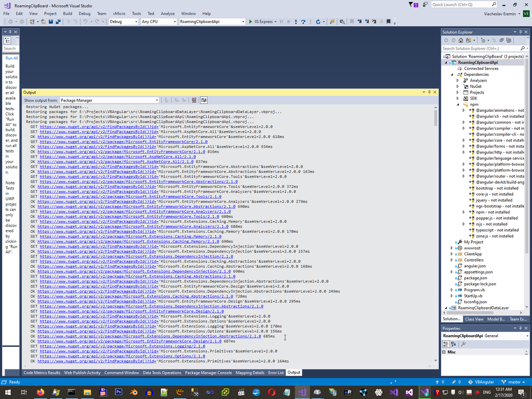The height and width of the screenshot is (399, 532).
Task: Click the Search icon in Solution Explorer search box
Action: coord(522,48)
